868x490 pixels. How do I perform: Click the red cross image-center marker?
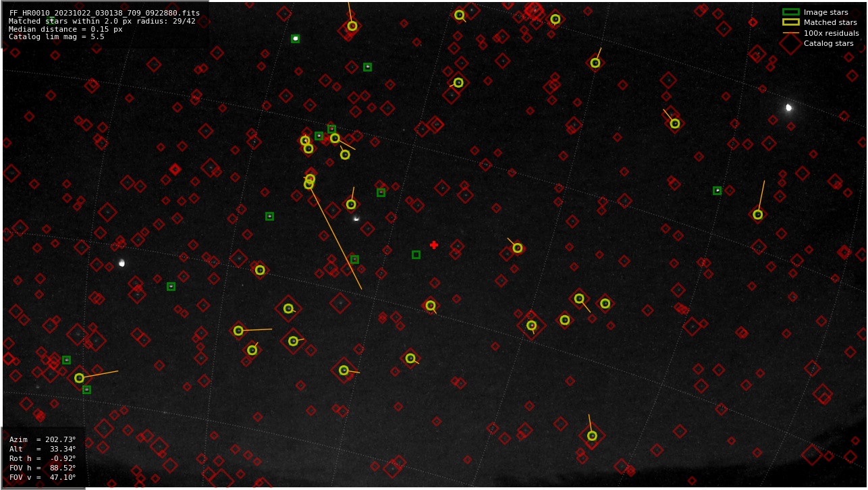coord(434,245)
